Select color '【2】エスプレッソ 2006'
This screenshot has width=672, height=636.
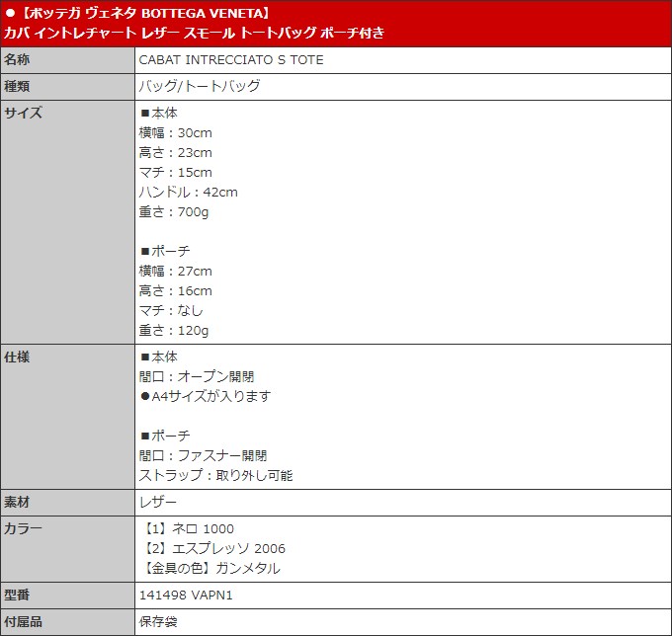[x=213, y=549]
